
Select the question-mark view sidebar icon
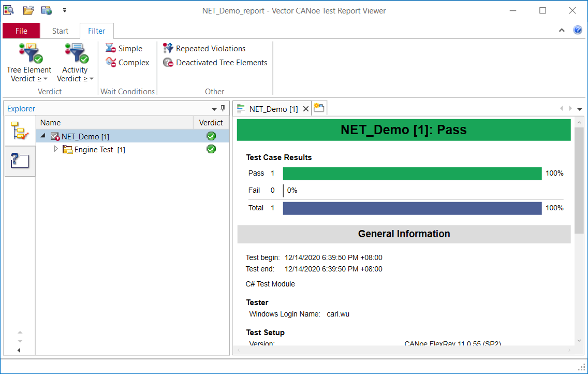[x=20, y=161]
